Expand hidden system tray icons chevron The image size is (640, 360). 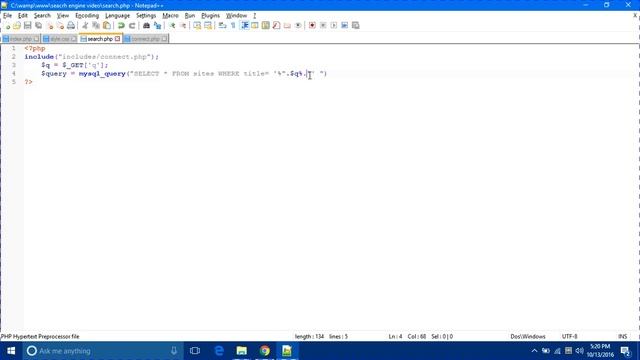[534, 351]
